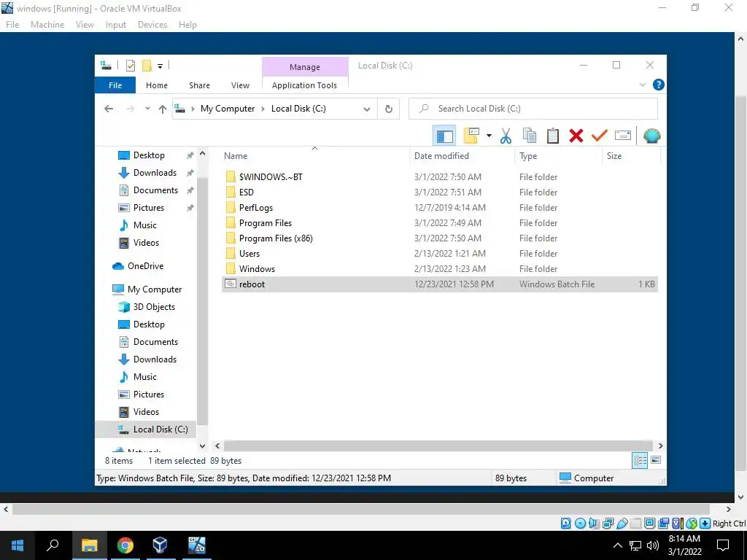This screenshot has width=747, height=560.
Task: Click the VirtualBox CPU virtualization indicator icon
Action: (678, 524)
